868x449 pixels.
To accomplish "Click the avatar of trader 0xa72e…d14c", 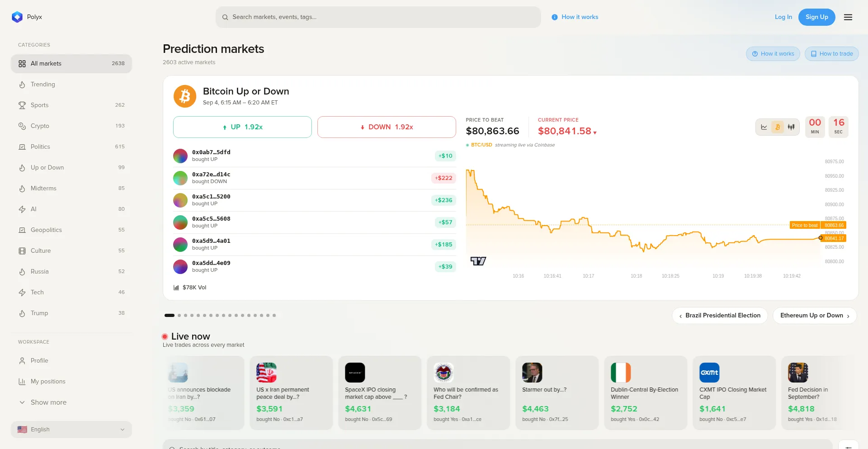I will (x=180, y=178).
